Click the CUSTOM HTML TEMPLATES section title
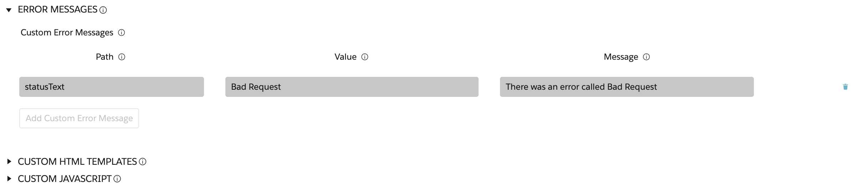 77,162
